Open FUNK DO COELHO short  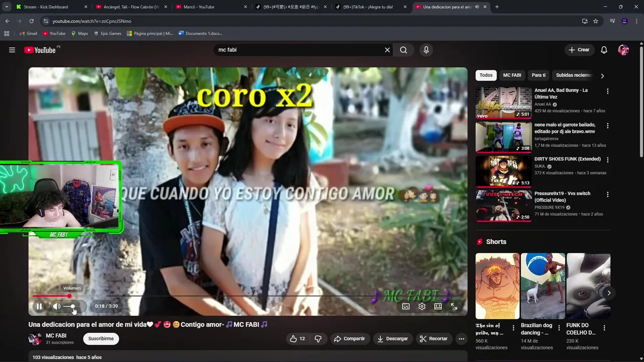coord(588,286)
